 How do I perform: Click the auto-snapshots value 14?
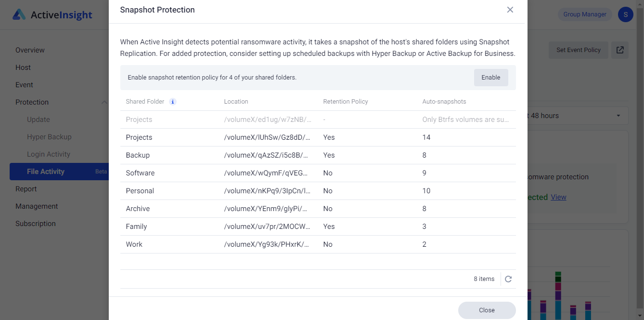pos(426,137)
